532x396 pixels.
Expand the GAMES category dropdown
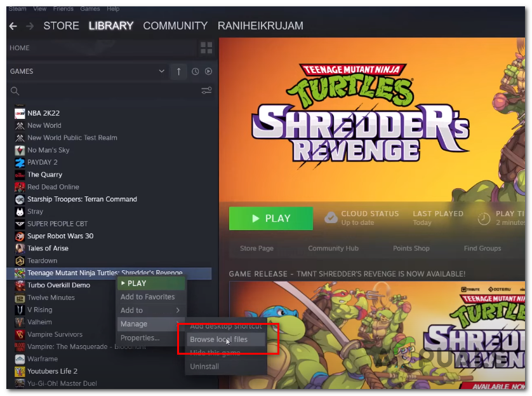coord(161,71)
